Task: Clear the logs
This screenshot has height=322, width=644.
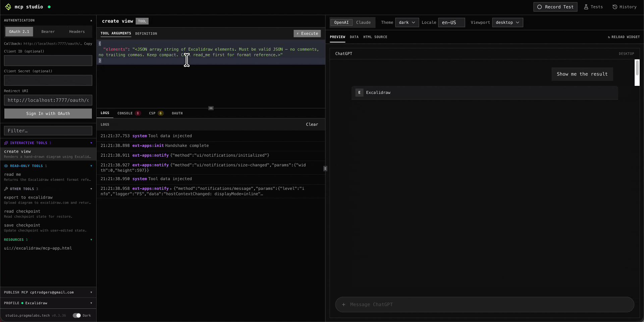Action: [312, 124]
